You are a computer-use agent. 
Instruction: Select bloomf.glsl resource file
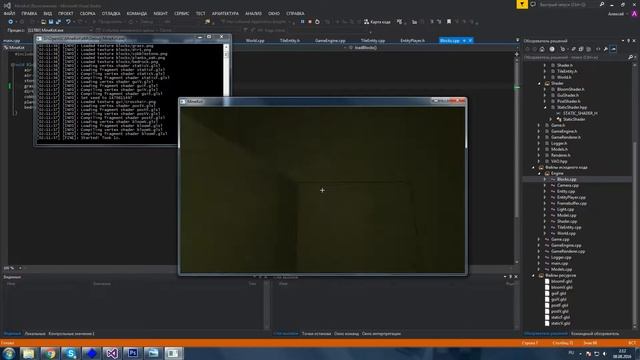pyautogui.click(x=562, y=281)
